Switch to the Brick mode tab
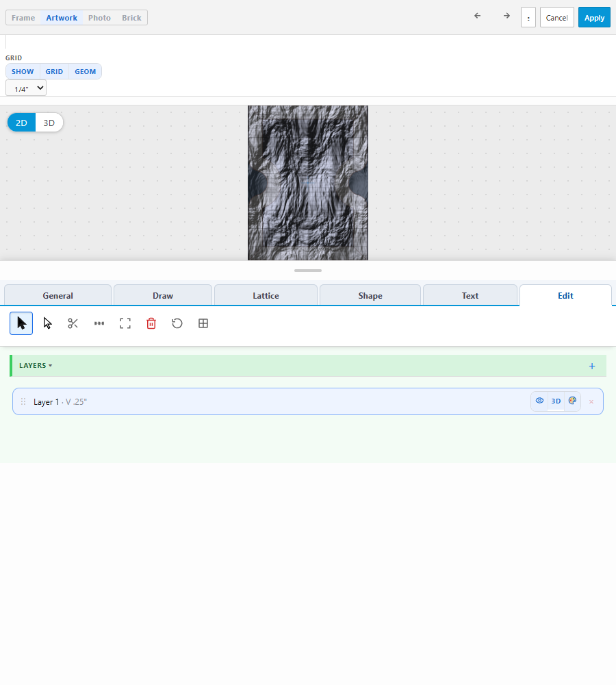The width and height of the screenshot is (616, 685). click(131, 18)
